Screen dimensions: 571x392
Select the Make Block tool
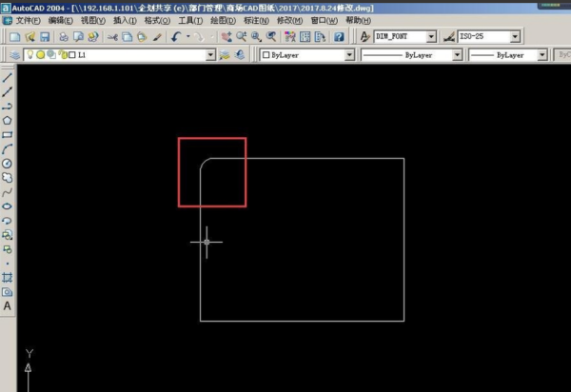pyautogui.click(x=8, y=249)
